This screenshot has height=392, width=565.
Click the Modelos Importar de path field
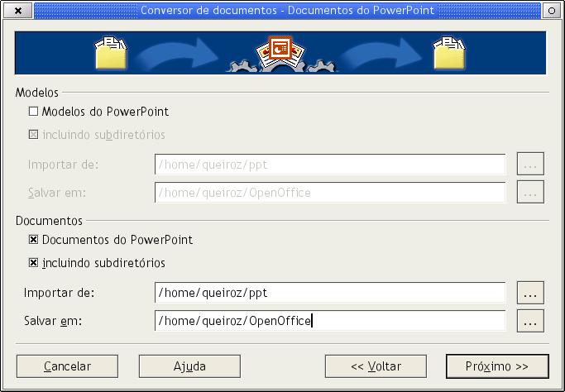[x=330, y=165]
